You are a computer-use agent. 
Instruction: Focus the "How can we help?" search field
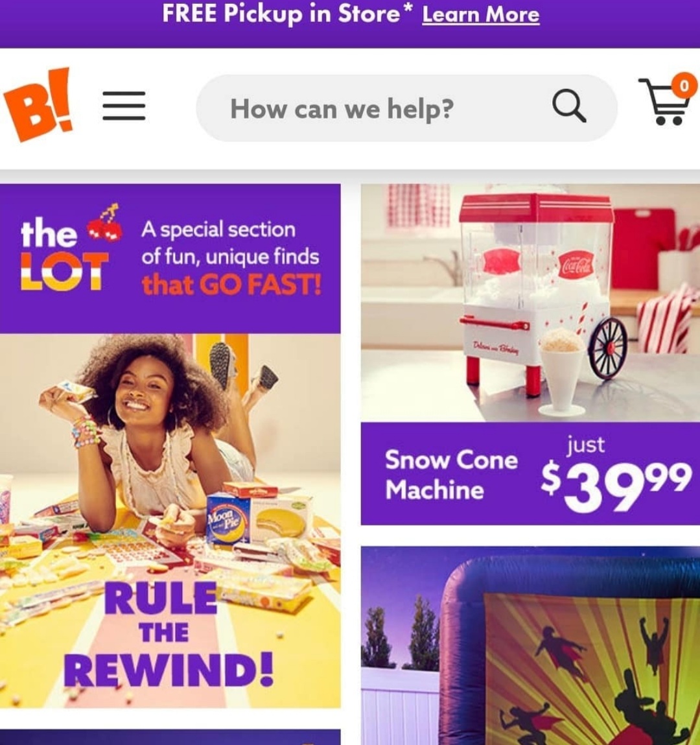tap(406, 108)
